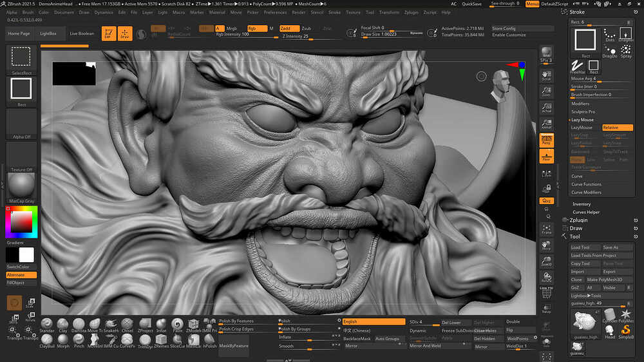Click the Del Lower button

click(455, 323)
